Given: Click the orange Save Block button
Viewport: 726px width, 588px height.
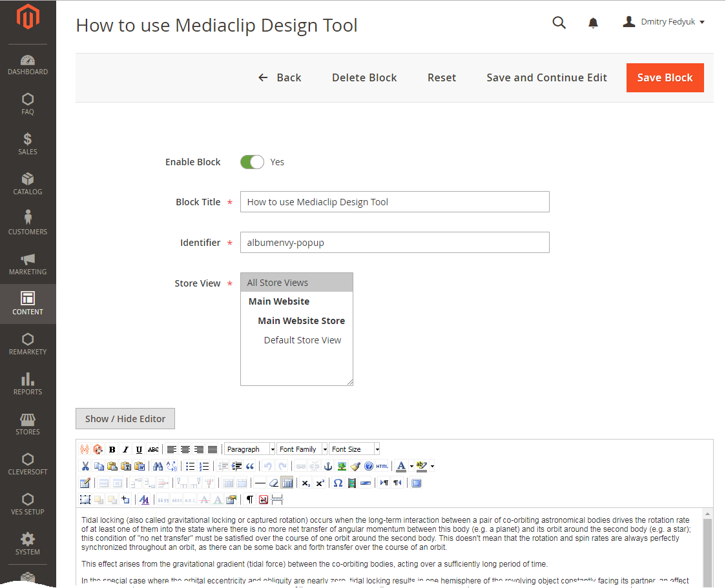Looking at the screenshot, I should pyautogui.click(x=665, y=77).
